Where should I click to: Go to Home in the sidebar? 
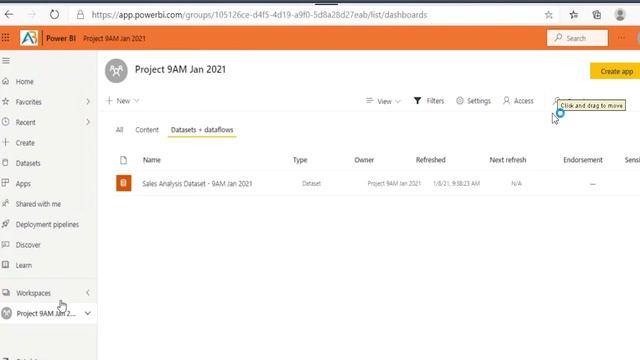coord(24,82)
